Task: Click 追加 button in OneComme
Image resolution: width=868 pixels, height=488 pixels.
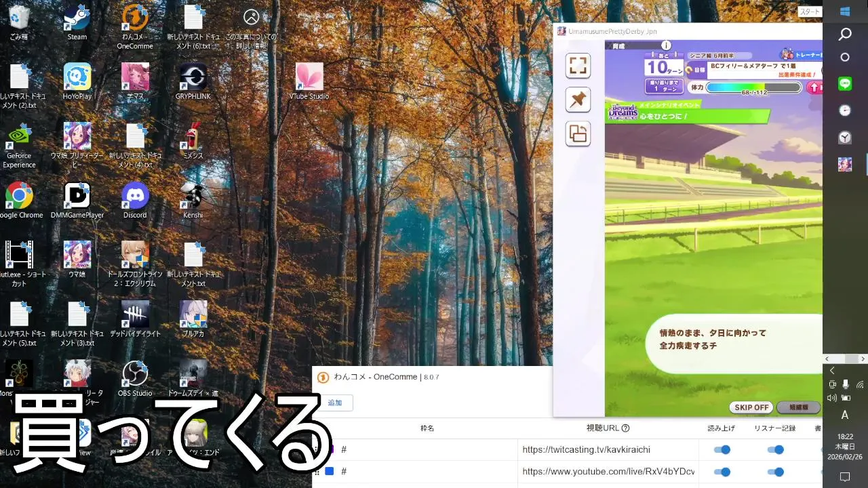Action: click(335, 403)
